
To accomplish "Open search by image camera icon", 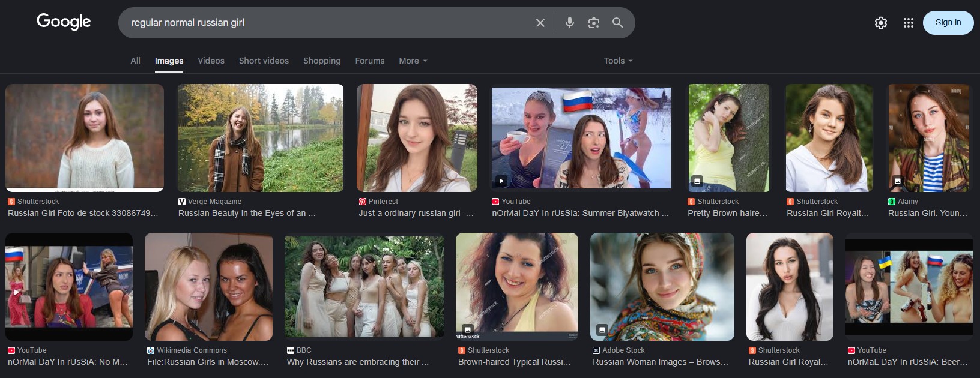I will coord(594,23).
